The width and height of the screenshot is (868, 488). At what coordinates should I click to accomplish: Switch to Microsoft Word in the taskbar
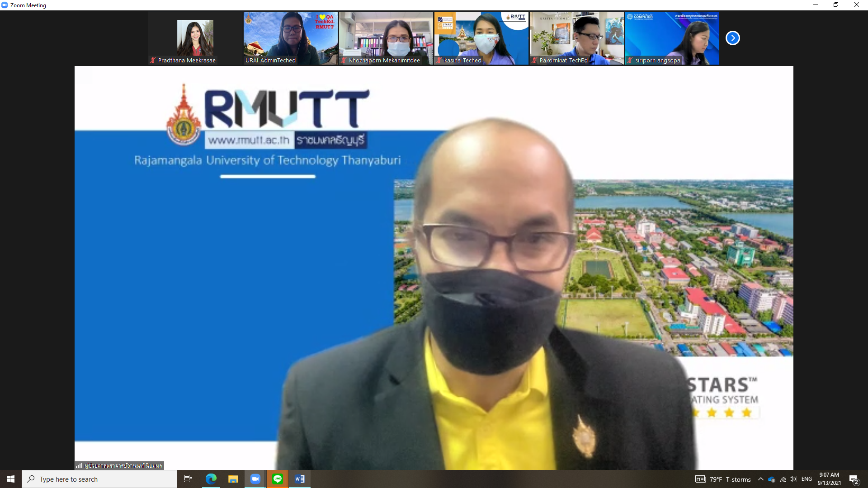[x=300, y=479]
